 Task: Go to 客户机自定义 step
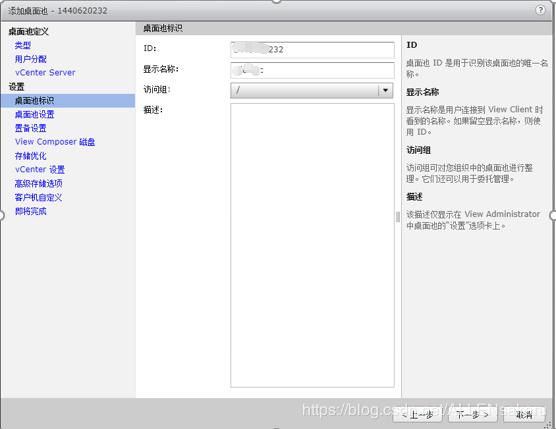coord(38,197)
